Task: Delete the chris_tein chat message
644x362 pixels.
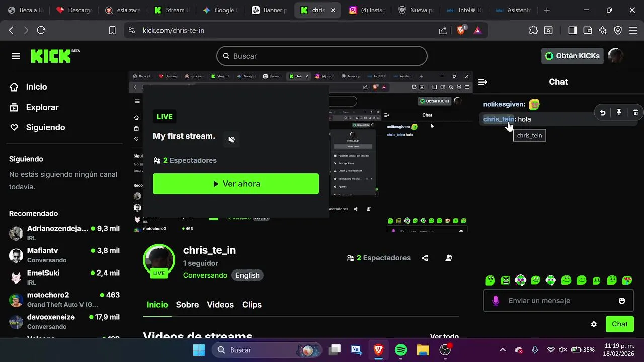Action: click(x=635, y=113)
